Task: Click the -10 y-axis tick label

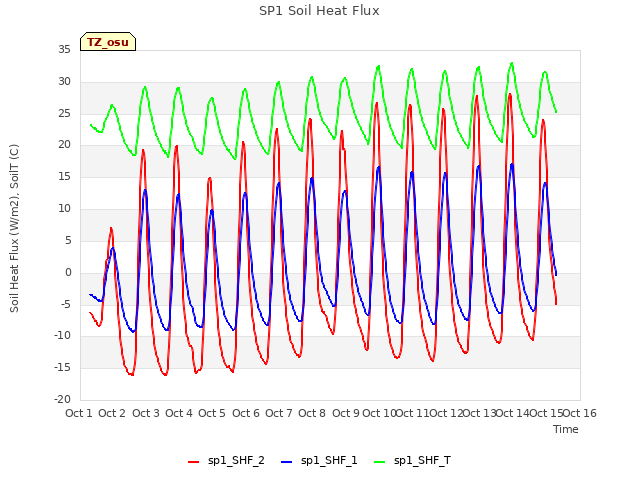Action: [x=63, y=336]
